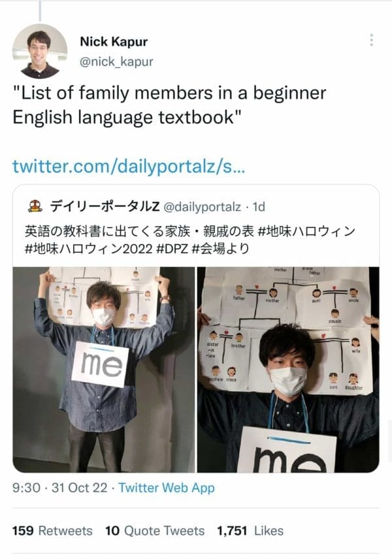Click the quoted tweet's 1d timestamp
Screen dimensions: 392x559
pyautogui.click(x=259, y=207)
